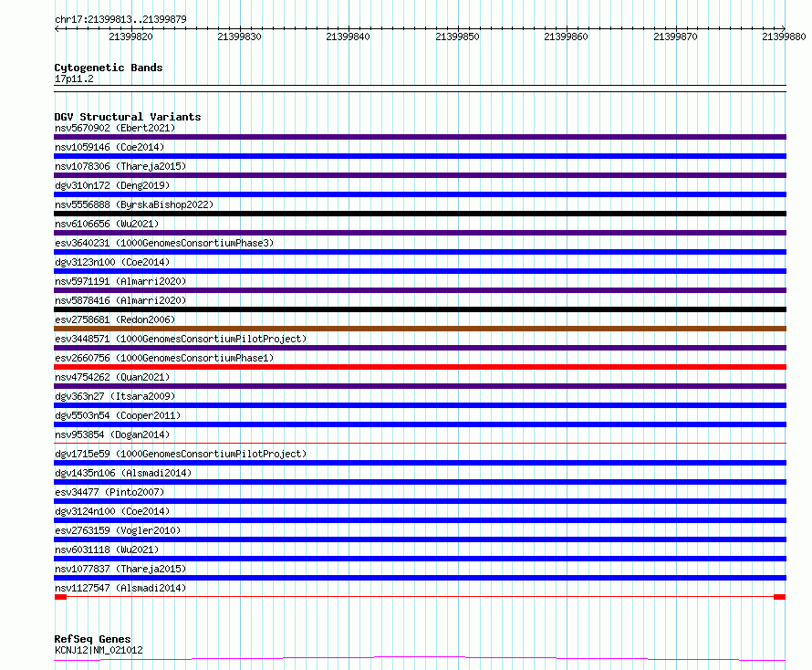Open the KCNJ12|NM_021012 RefSeq gene label

point(99,650)
